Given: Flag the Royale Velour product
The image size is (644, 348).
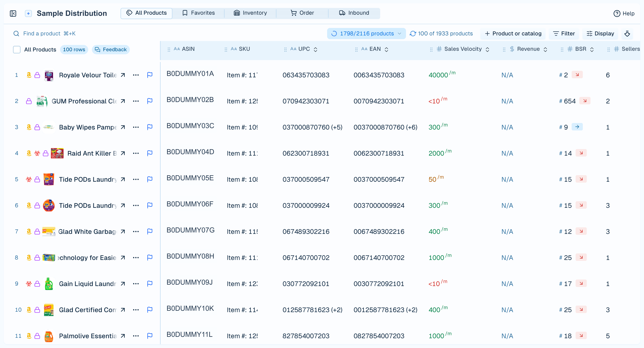Looking at the screenshot, I should click(150, 75).
